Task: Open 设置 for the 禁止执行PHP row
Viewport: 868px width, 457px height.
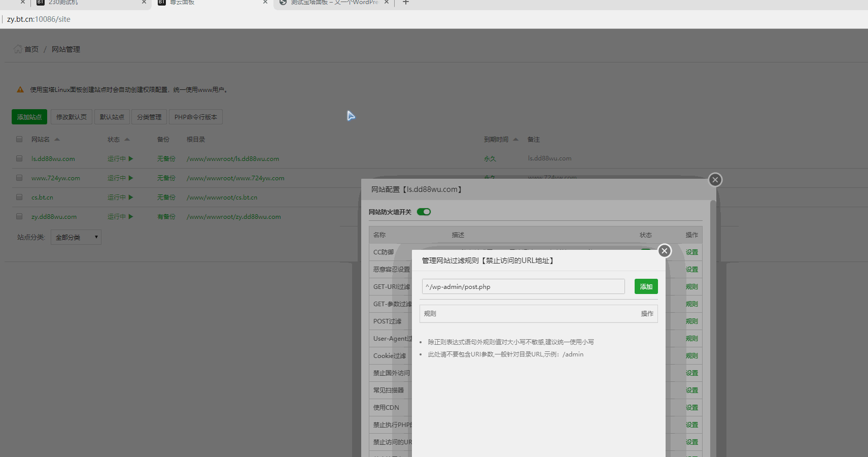Action: (692, 425)
